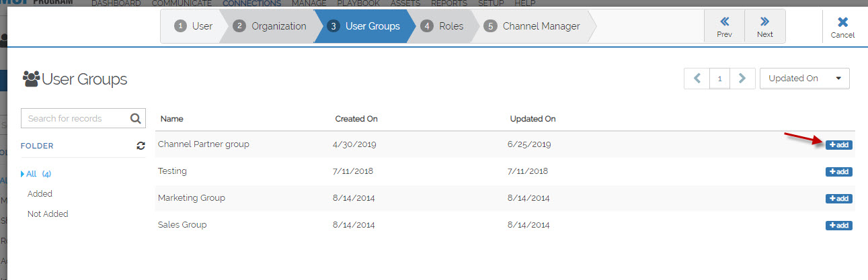Add the Sales Group
Viewport: 868px width, 280px height.
(x=839, y=226)
